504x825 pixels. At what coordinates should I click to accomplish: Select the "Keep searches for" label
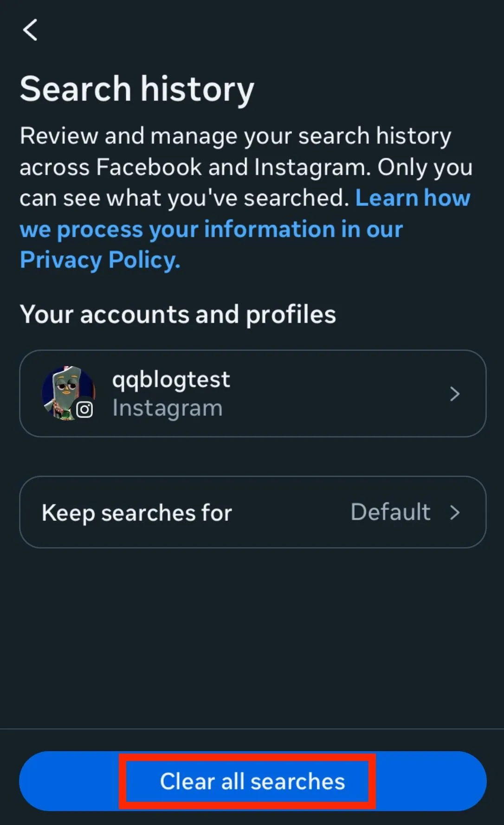(x=137, y=513)
